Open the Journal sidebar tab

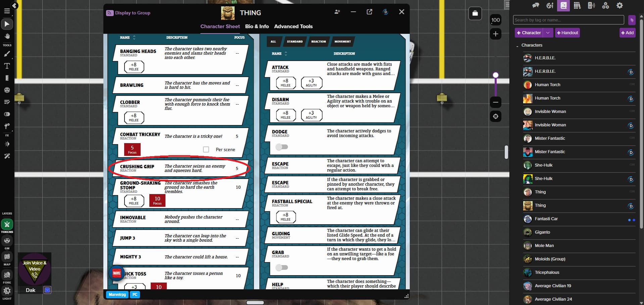[x=563, y=5]
